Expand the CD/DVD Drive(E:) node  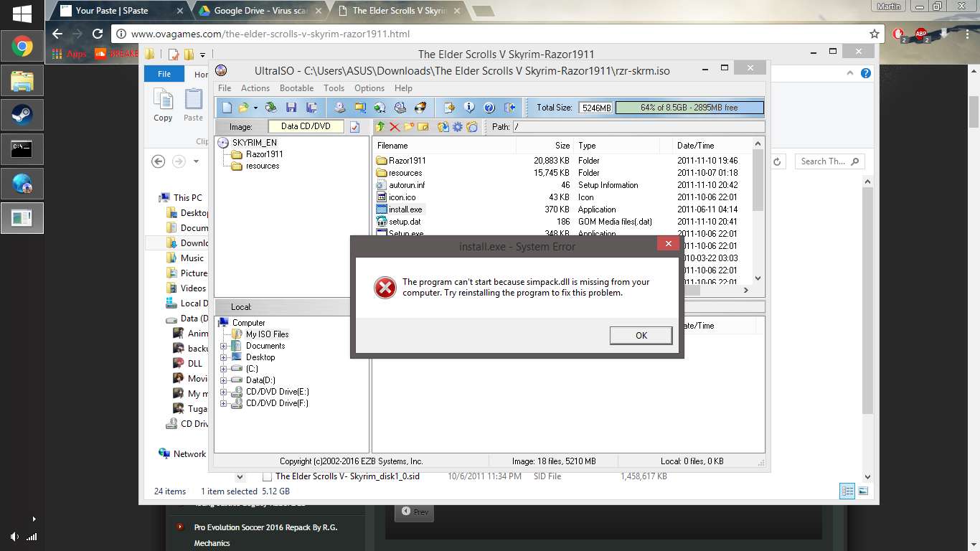point(223,392)
